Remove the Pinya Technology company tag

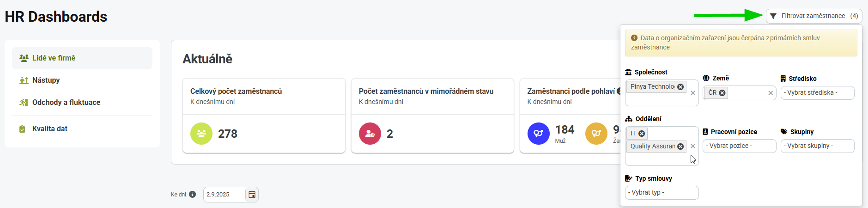coord(680,87)
